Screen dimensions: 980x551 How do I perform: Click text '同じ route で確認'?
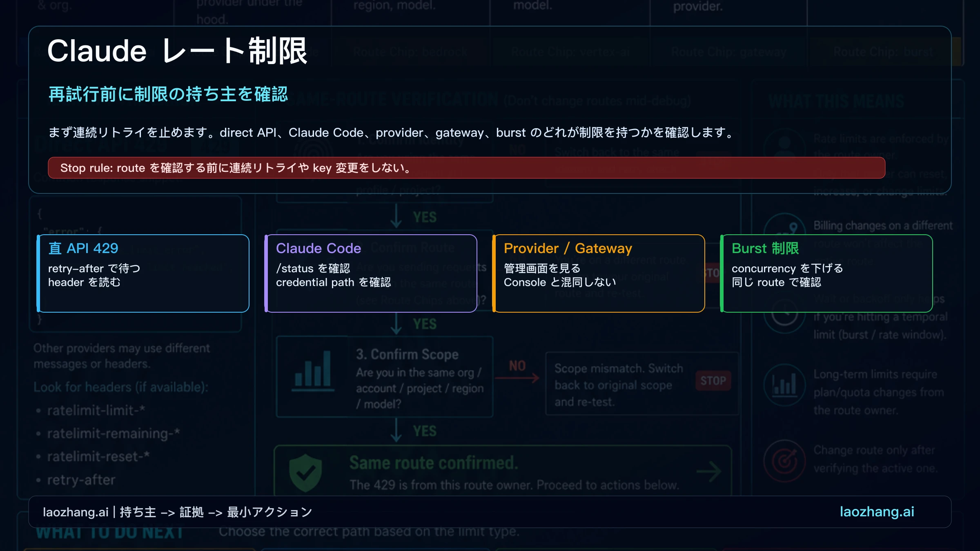pyautogui.click(x=776, y=282)
